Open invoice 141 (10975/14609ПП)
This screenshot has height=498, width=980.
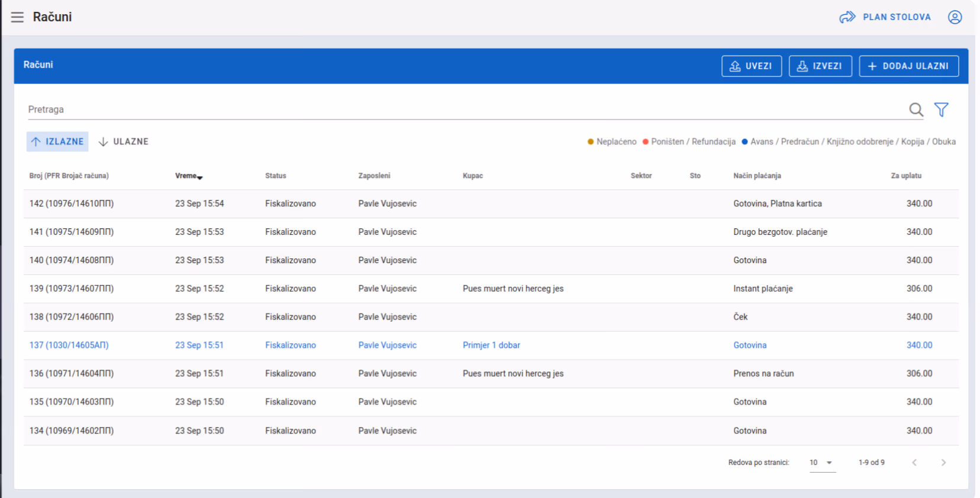pos(491,232)
